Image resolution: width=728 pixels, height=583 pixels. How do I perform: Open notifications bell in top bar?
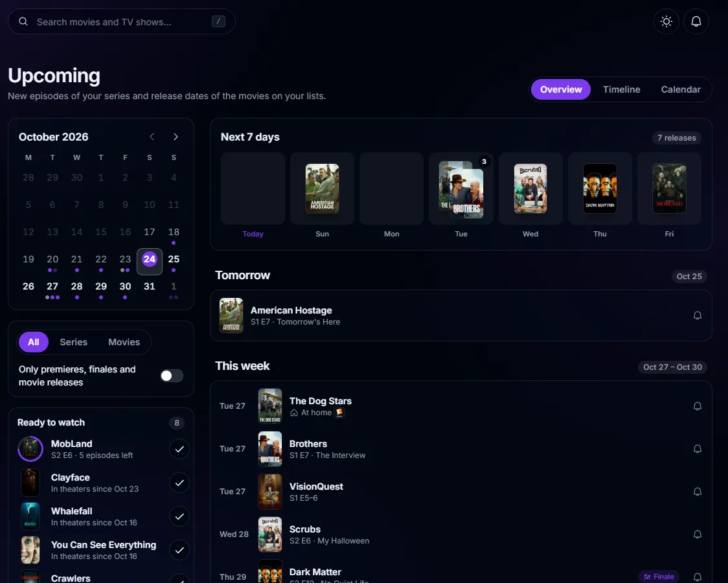[x=696, y=21]
